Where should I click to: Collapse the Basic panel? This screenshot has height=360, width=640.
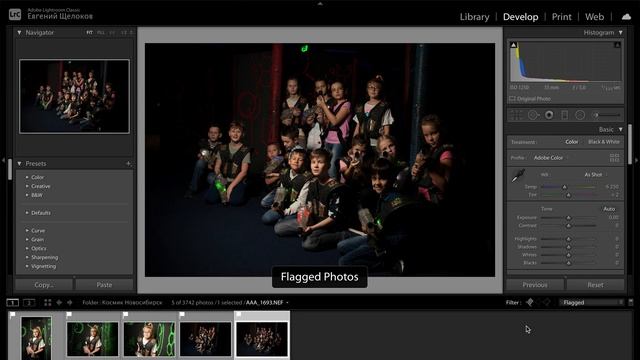(620, 129)
